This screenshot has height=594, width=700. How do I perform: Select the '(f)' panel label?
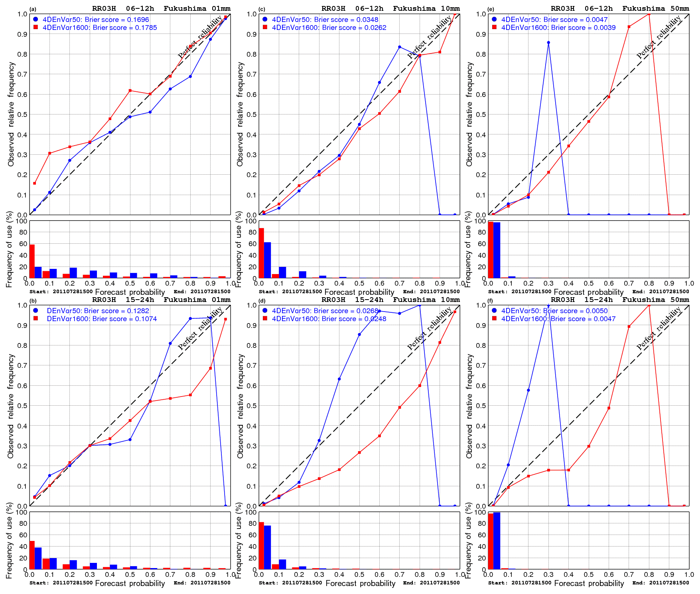click(491, 300)
